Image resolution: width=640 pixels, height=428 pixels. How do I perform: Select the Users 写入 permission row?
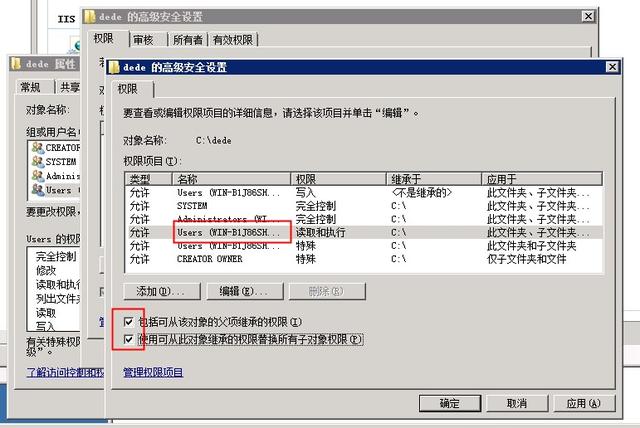[363, 193]
